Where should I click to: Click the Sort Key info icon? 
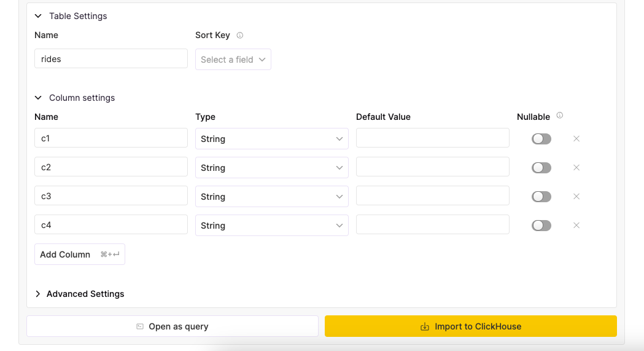[240, 36]
